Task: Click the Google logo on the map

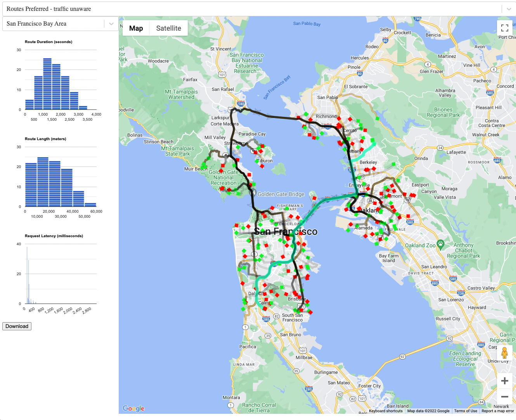Action: tap(133, 408)
